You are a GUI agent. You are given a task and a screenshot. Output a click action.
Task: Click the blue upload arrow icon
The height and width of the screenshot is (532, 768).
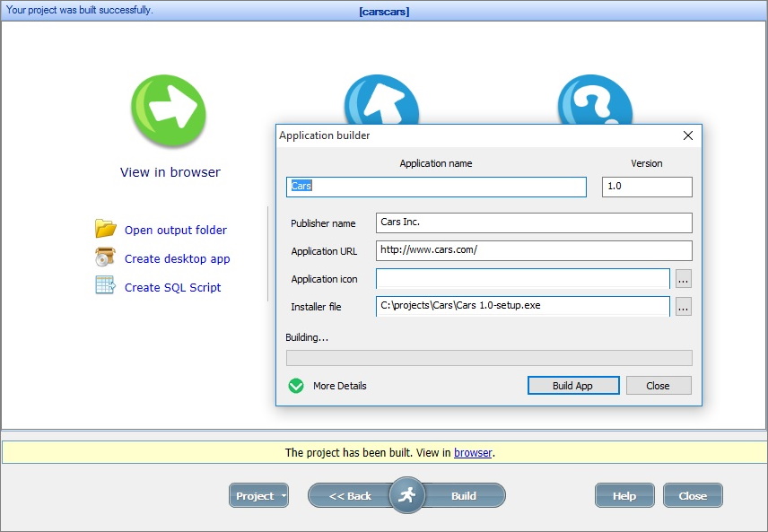coord(381,100)
